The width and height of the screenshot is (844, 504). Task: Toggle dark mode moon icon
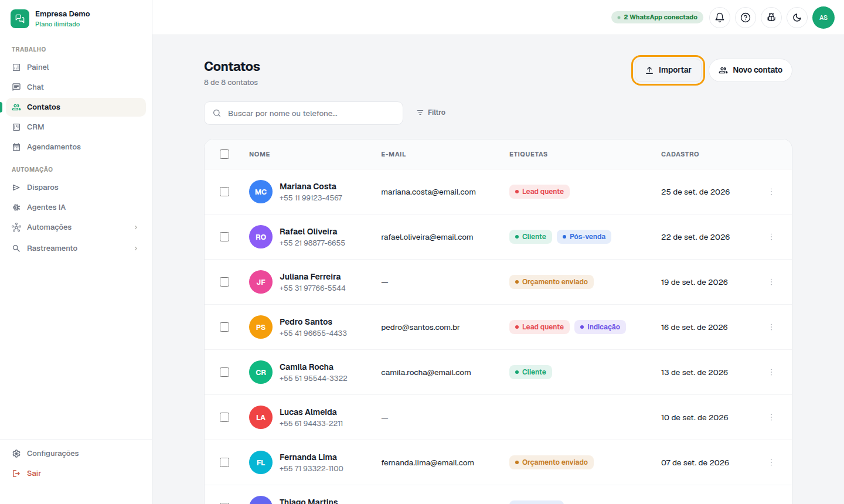tap(797, 18)
